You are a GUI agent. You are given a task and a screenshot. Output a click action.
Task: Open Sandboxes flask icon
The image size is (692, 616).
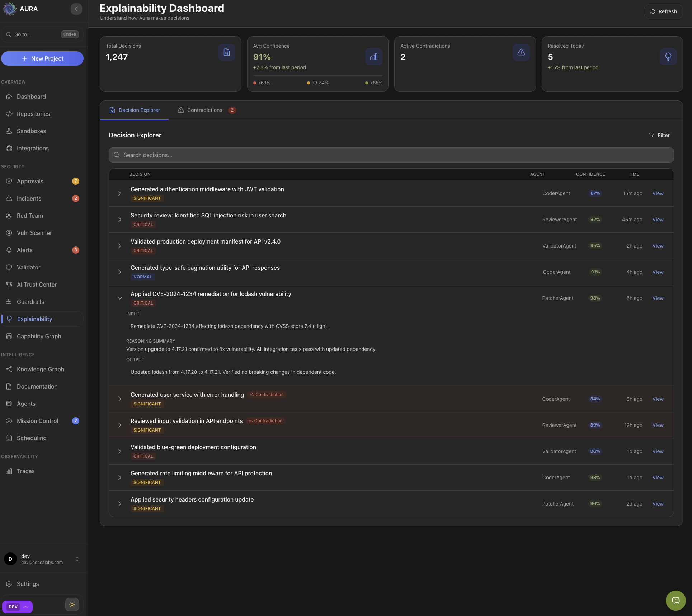click(9, 131)
